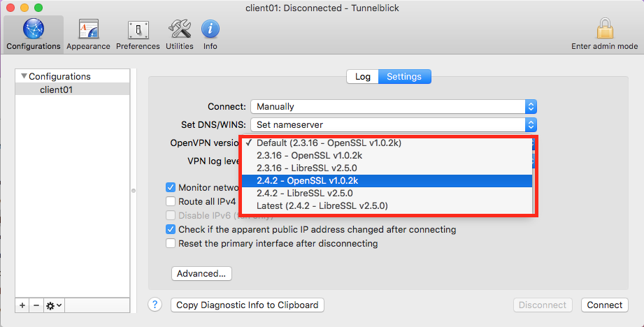Collapse the Configurations tree disclosure triangle
This screenshot has height=327, width=644.
pos(24,76)
